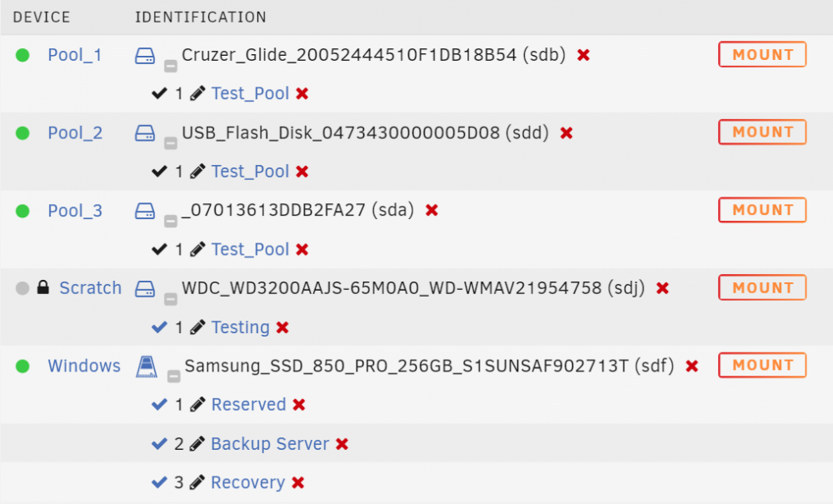Mount the Pool_1 device

point(762,54)
